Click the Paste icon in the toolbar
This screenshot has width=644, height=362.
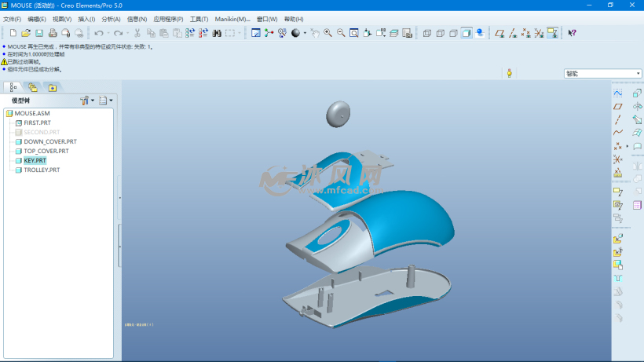[x=164, y=33]
